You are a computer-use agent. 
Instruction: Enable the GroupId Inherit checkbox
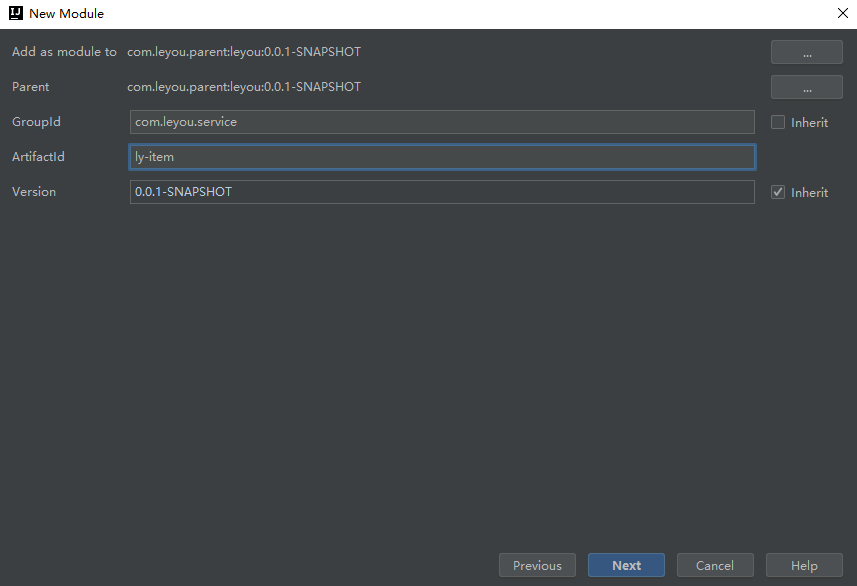778,122
